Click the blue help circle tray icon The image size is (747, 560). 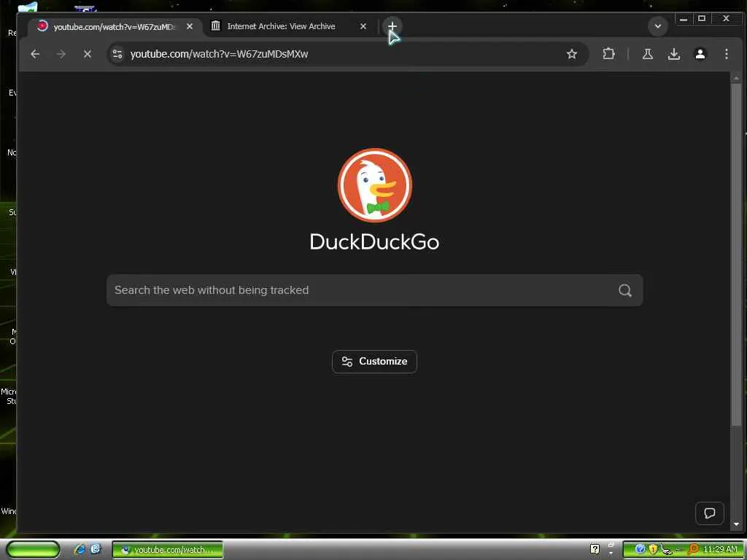click(x=640, y=549)
